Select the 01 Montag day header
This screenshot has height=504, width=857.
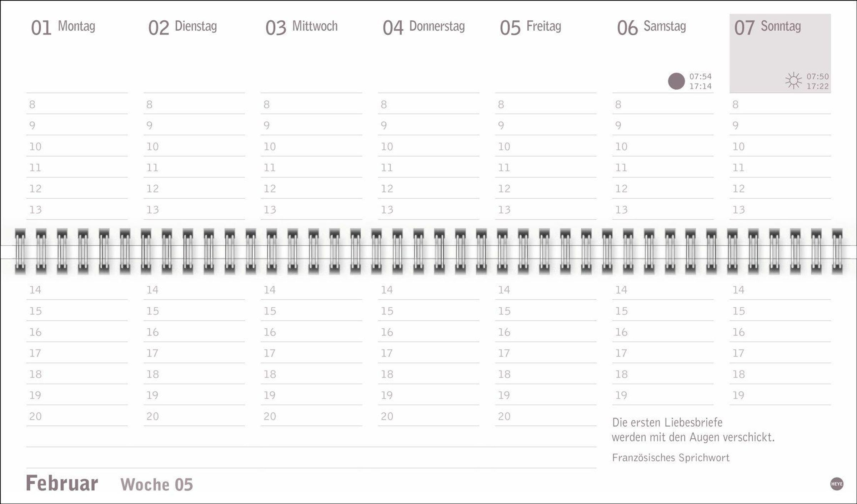63,27
